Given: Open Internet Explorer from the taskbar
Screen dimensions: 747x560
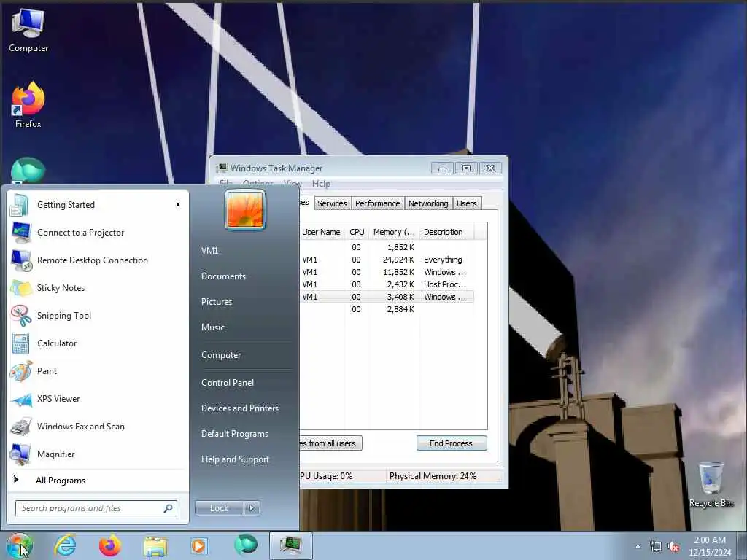Looking at the screenshot, I should pyautogui.click(x=65, y=545).
